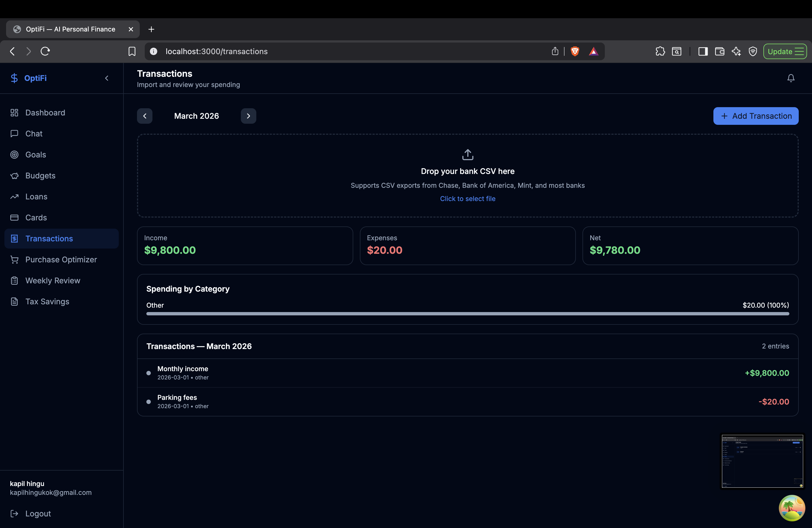Viewport: 812px width, 528px height.
Task: Click the 'Click to select file' link
Action: tap(467, 199)
